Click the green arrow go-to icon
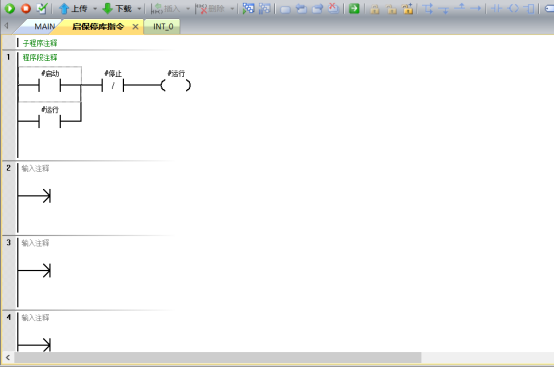 coord(354,8)
